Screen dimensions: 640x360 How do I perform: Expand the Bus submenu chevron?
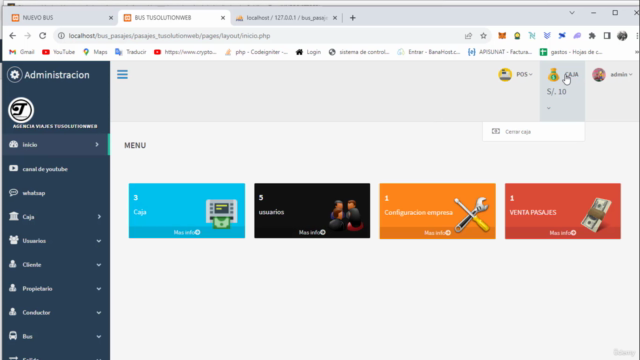pyautogui.click(x=99, y=336)
